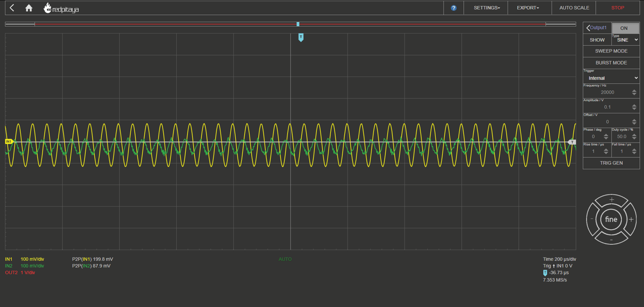Image resolution: width=644 pixels, height=307 pixels.
Task: Increase Fall time with the up stepper arrow
Action: tap(634, 149)
